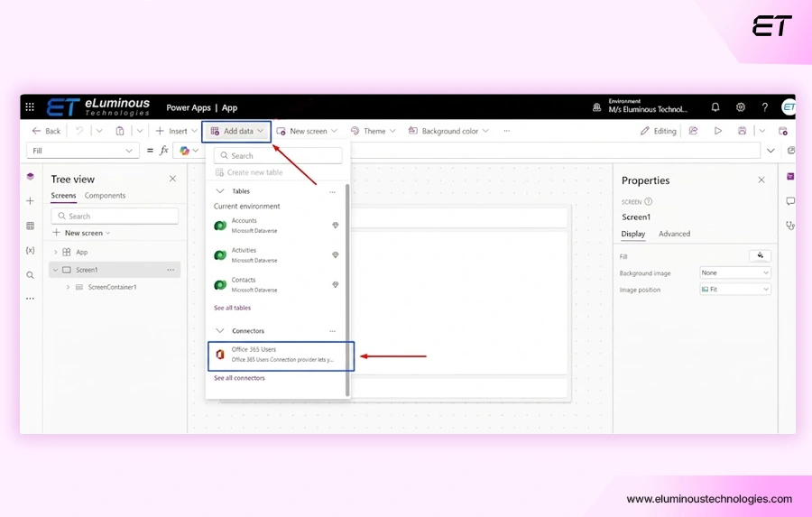
Task: Open the New screen menu
Action: pos(307,131)
